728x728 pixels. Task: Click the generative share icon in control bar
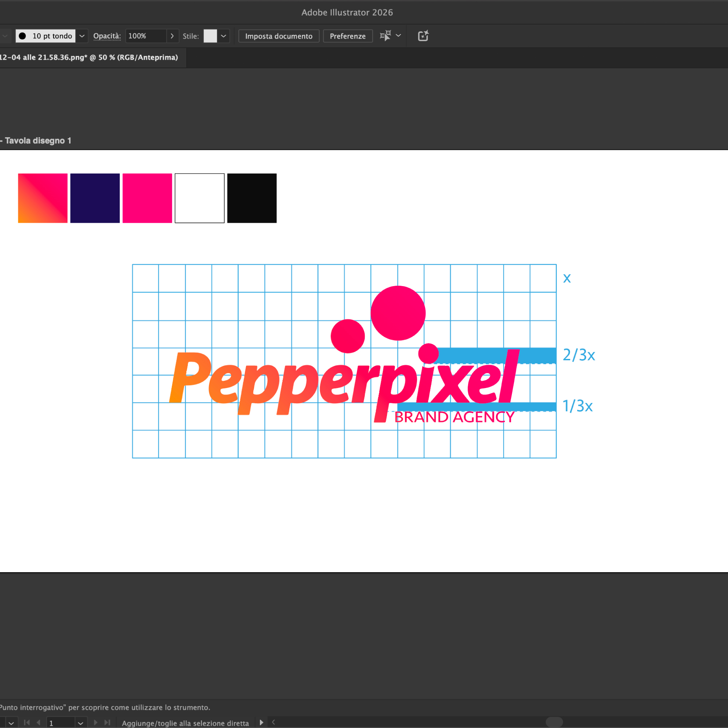coord(423,36)
